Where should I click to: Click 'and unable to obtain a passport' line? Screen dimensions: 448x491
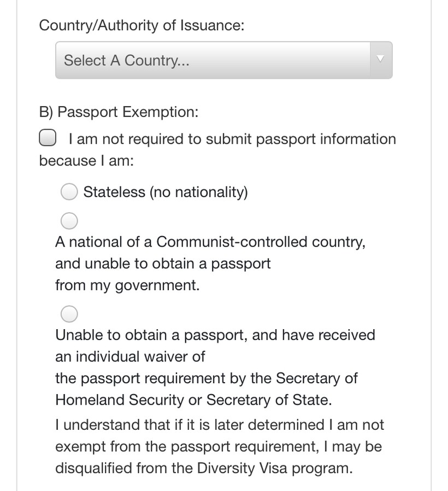(x=163, y=264)
